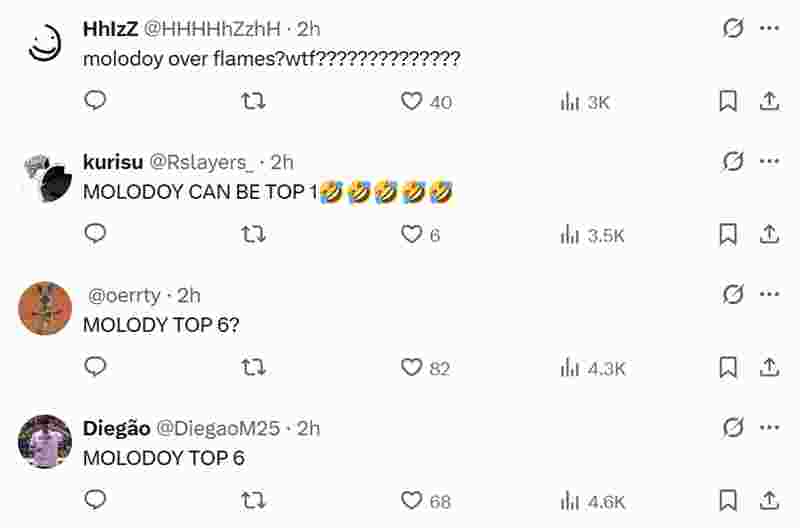Share Diegão's MOLODOY TOP 6 tweet
This screenshot has width=800, height=528.
click(x=769, y=500)
